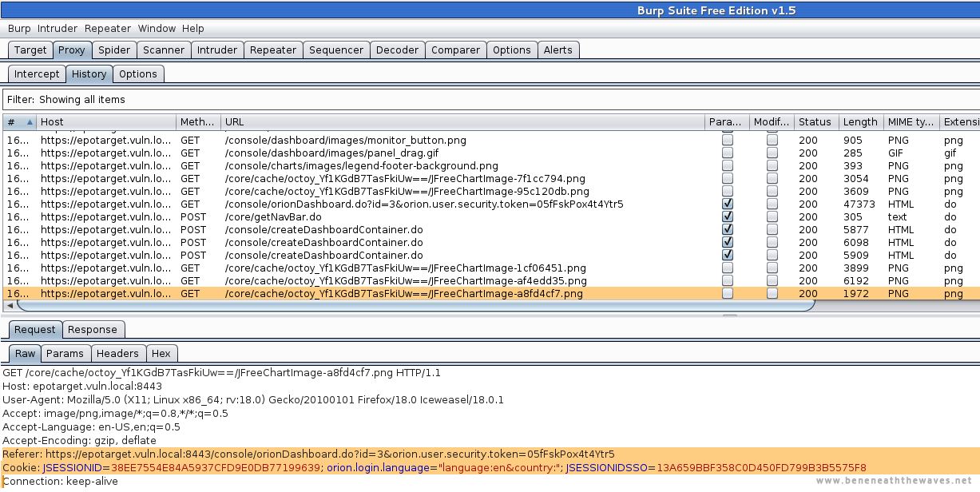
Task: Switch to the Spider tab
Action: point(114,50)
